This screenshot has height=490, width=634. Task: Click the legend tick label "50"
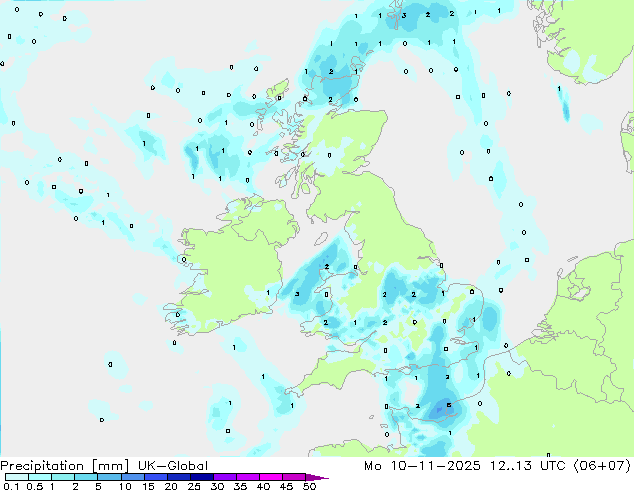click(309, 486)
